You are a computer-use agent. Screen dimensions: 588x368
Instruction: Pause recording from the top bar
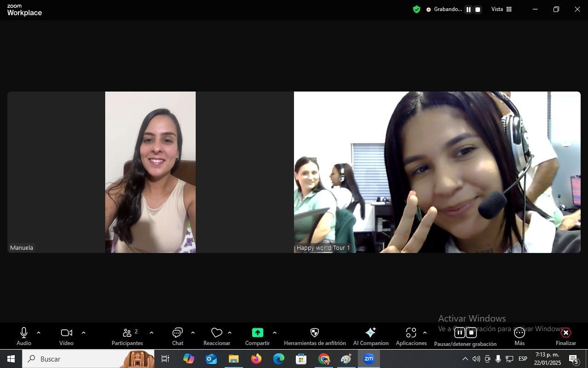tap(469, 9)
